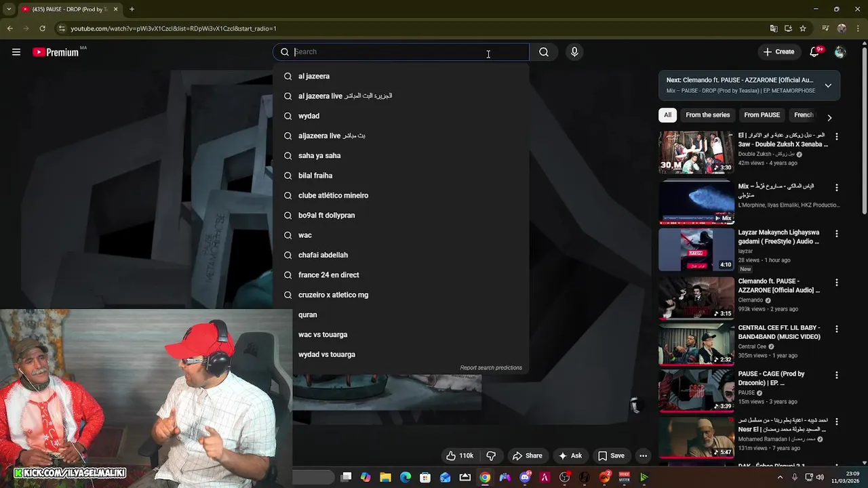The width and height of the screenshot is (868, 488).
Task: Open options for Nesr El video
Action: 836,422
